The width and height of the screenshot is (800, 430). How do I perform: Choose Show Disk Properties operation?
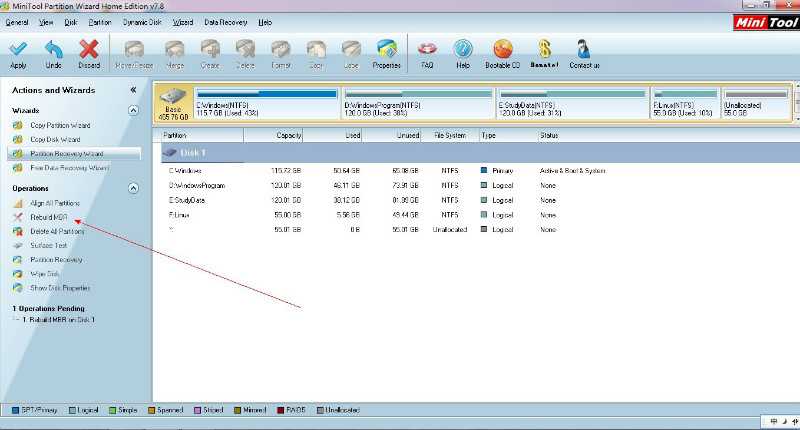click(60, 288)
